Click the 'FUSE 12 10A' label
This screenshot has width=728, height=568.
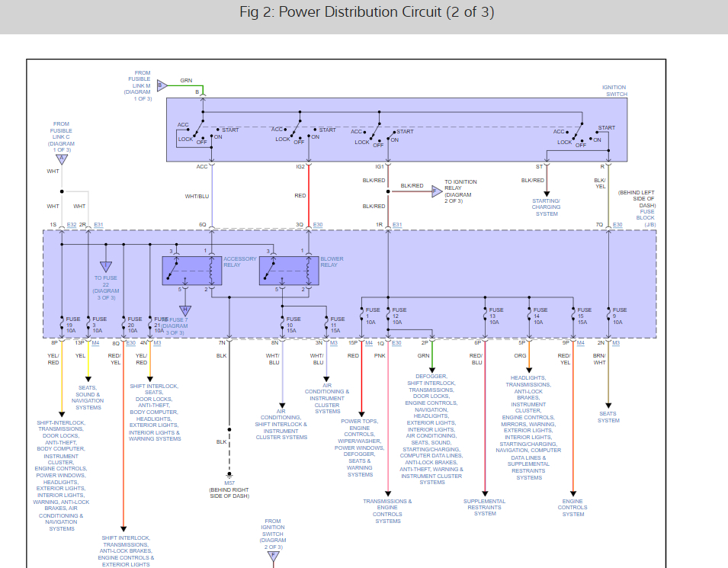tap(399, 316)
